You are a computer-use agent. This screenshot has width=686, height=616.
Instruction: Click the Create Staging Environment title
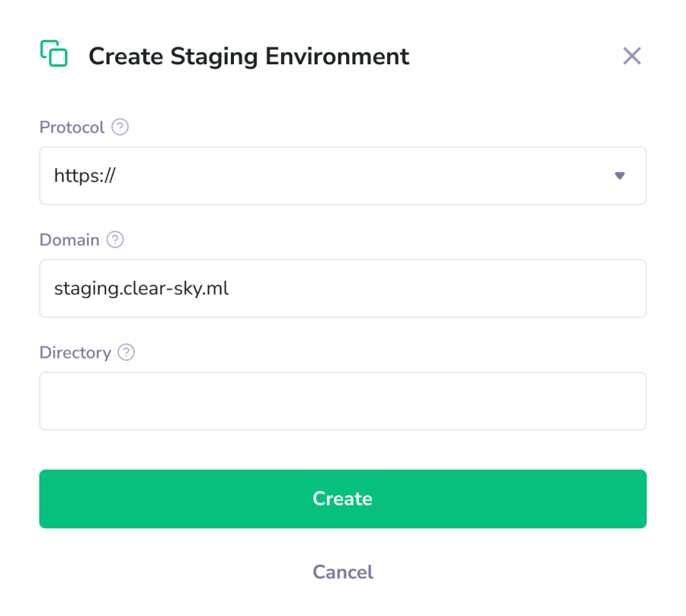249,56
